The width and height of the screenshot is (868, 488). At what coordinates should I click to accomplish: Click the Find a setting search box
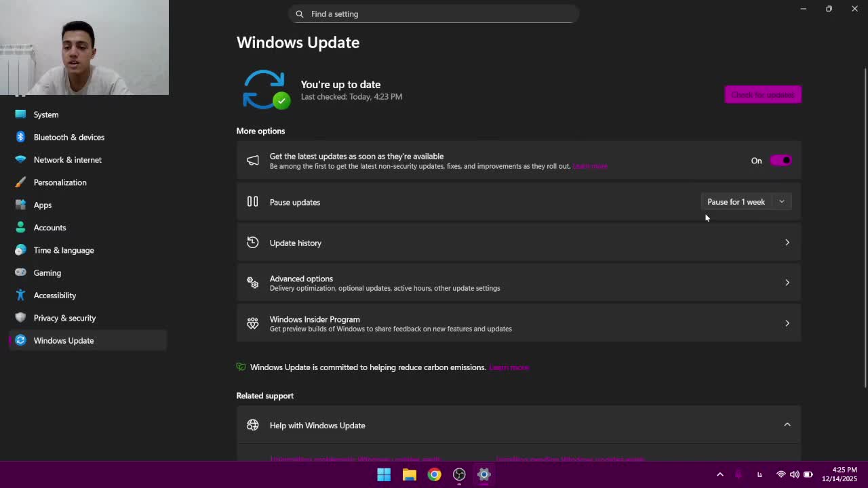(x=434, y=14)
